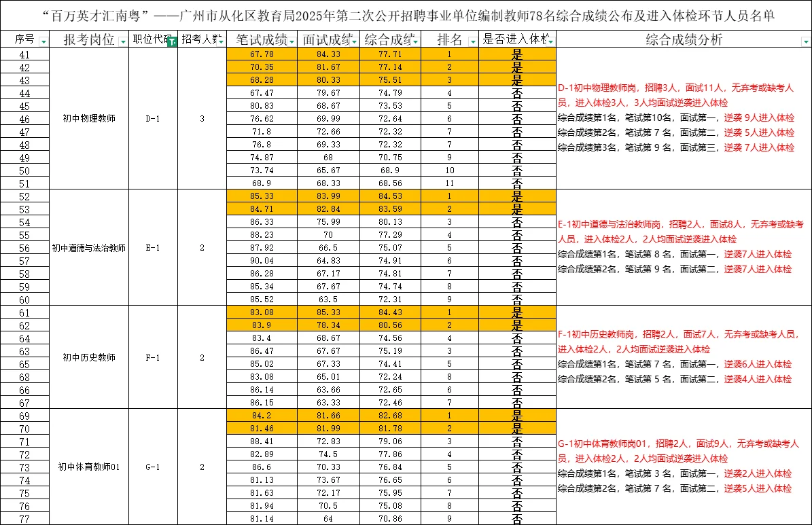
Task: Select the merged cell 初中物理教师
Action: point(89,119)
